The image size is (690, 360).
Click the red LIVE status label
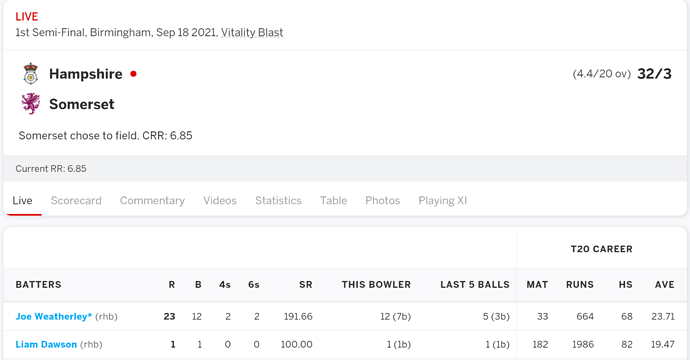27,17
